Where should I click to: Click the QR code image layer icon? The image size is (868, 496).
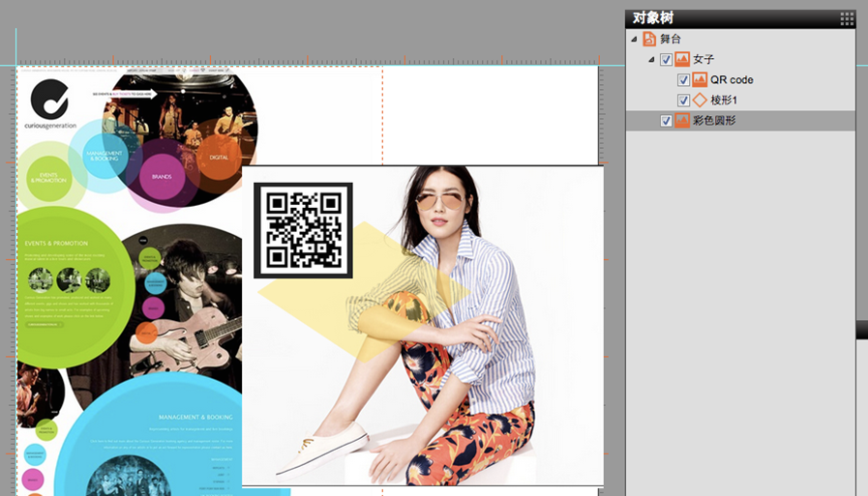click(700, 79)
